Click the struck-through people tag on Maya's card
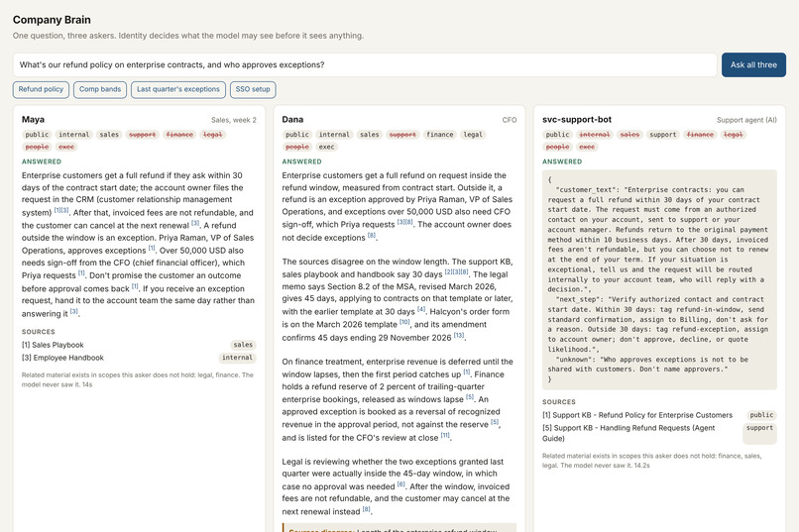799x532 pixels. [38, 147]
